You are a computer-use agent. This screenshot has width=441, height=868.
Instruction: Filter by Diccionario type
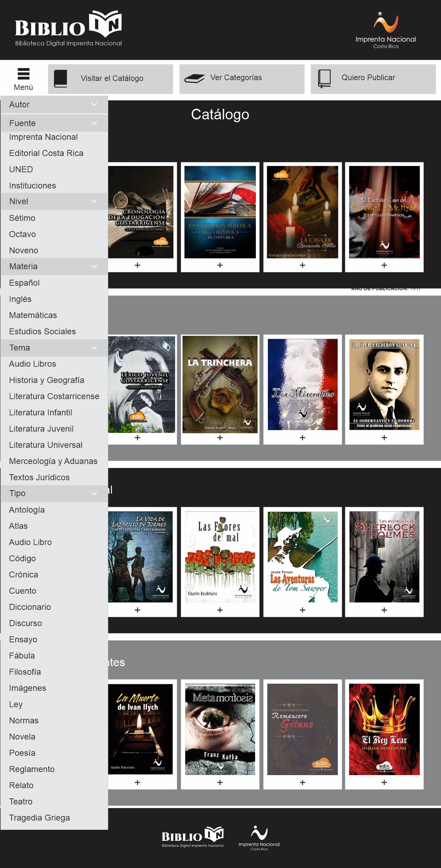(30, 607)
